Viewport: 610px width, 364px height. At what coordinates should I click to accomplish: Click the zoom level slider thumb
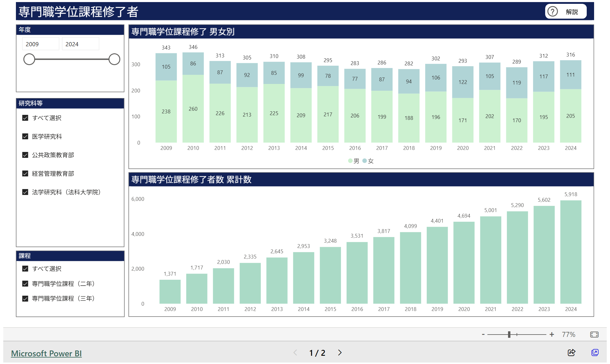tap(509, 334)
